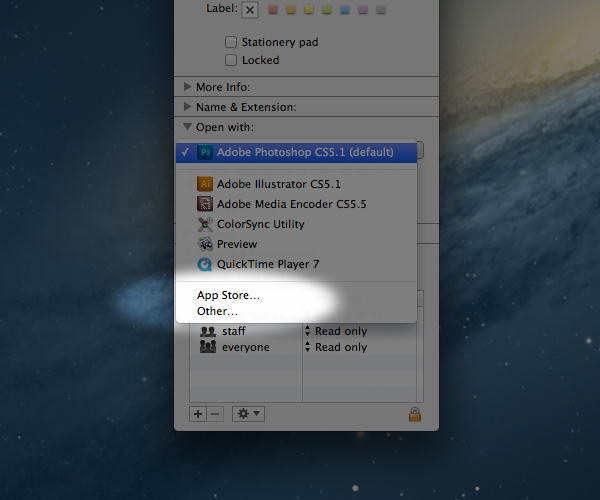Open the gear action menu
The image size is (600, 500).
tap(248, 414)
